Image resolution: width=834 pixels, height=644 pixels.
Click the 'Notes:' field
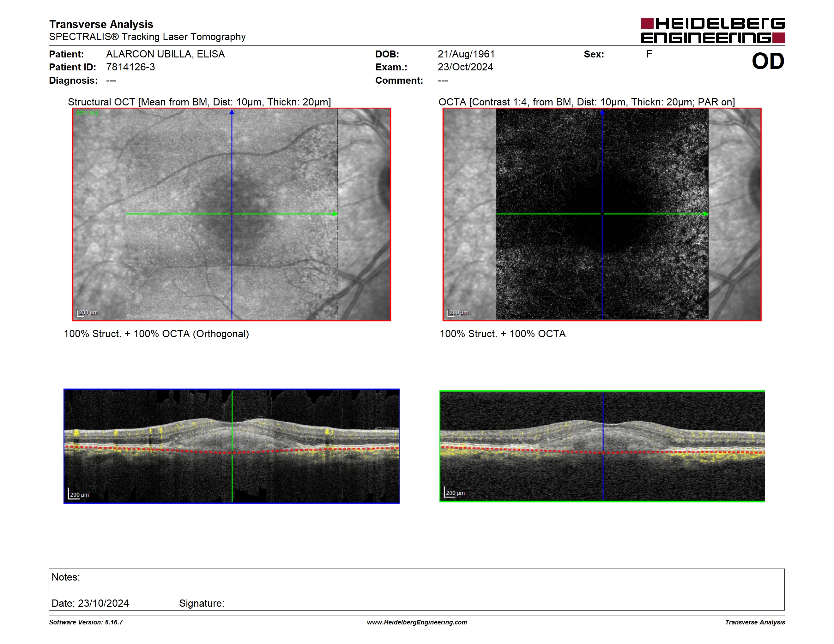pos(66,577)
